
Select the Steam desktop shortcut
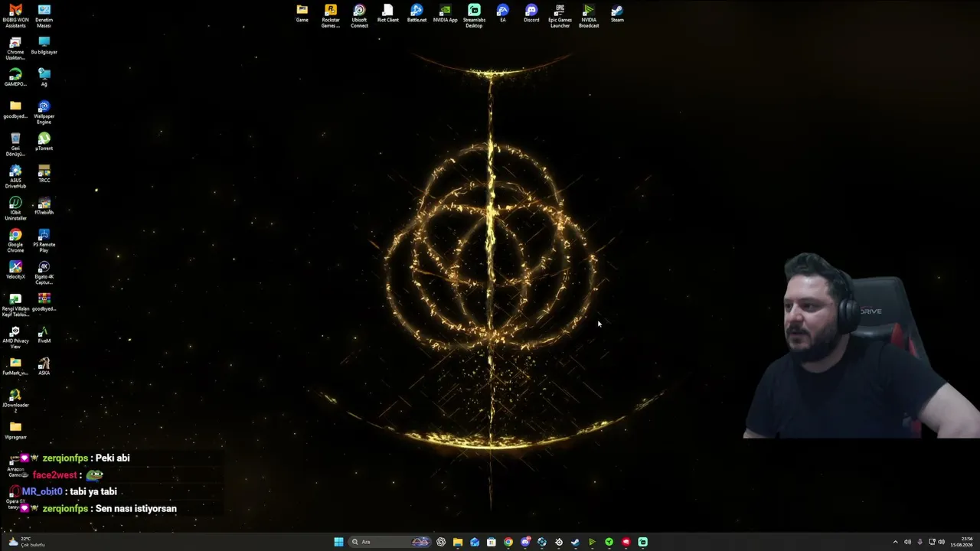pyautogui.click(x=617, y=14)
